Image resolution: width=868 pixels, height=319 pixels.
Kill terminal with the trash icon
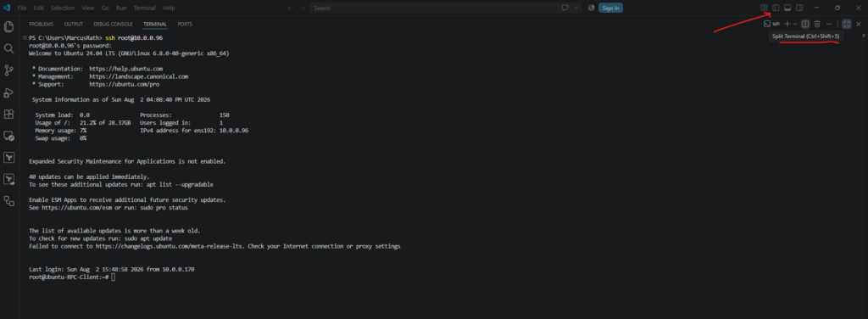click(817, 24)
